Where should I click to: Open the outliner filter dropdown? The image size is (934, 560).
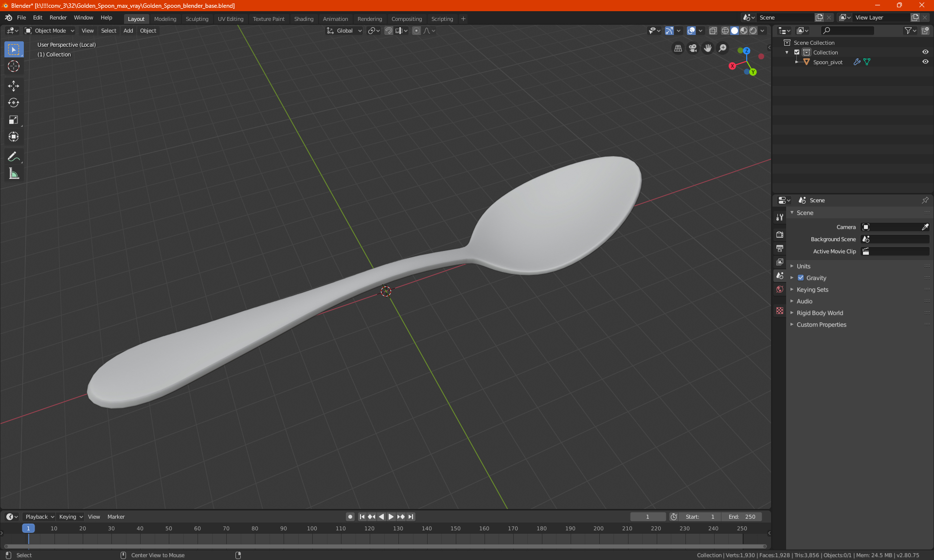click(x=910, y=31)
